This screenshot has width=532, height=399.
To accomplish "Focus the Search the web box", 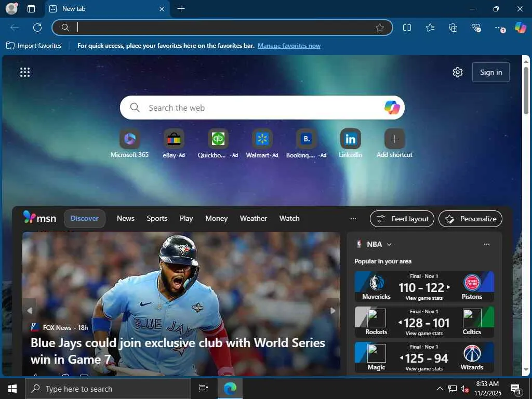I will (262, 108).
